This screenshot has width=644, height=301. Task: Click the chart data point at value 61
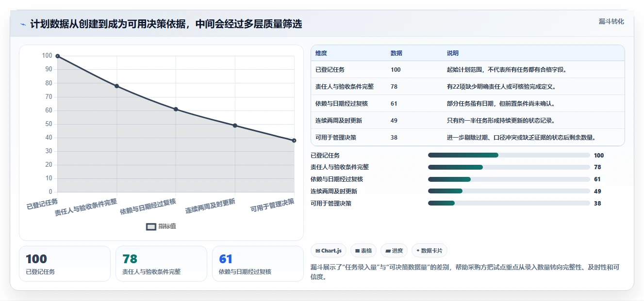click(x=176, y=109)
